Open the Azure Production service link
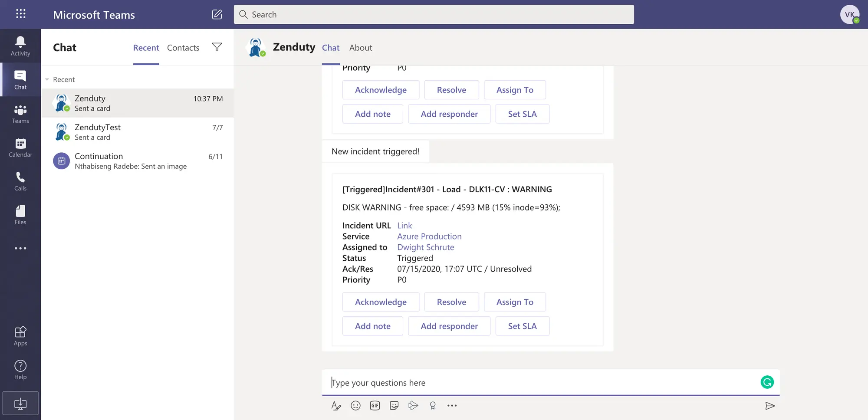Screen dimensions: 868x420 coord(429,236)
